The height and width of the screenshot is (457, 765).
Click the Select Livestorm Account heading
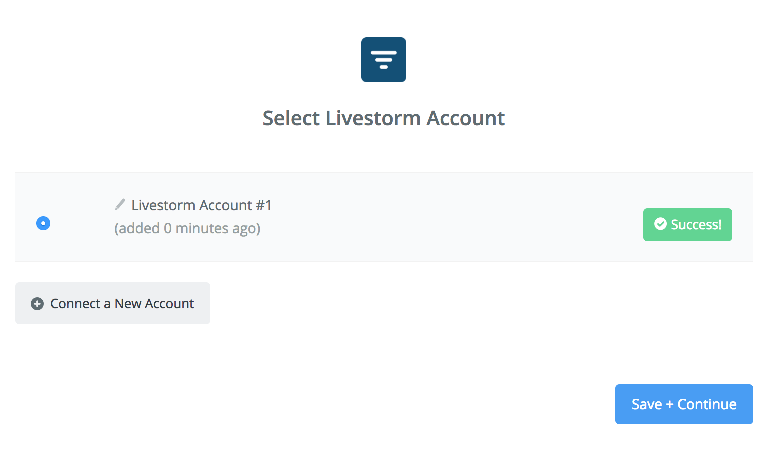tap(383, 118)
